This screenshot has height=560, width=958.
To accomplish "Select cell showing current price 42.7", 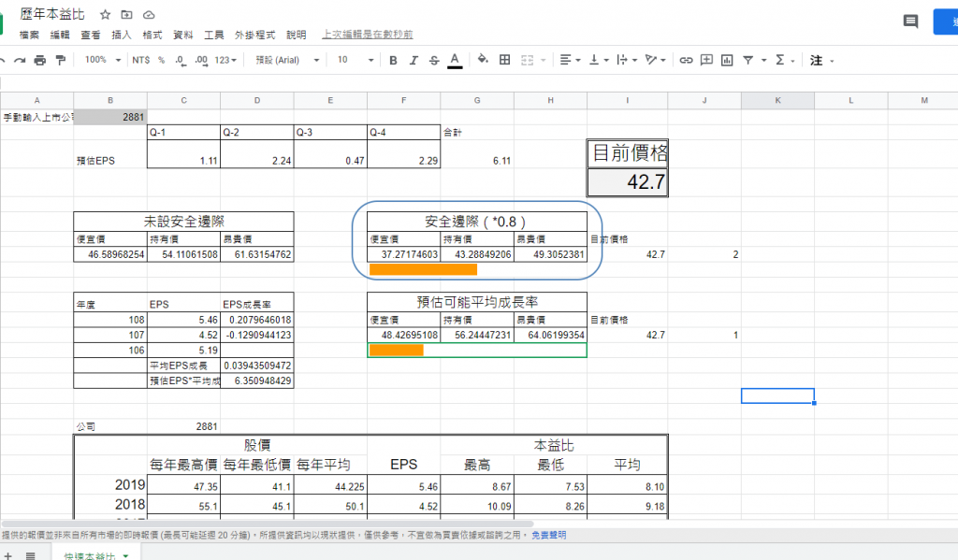I will click(628, 181).
